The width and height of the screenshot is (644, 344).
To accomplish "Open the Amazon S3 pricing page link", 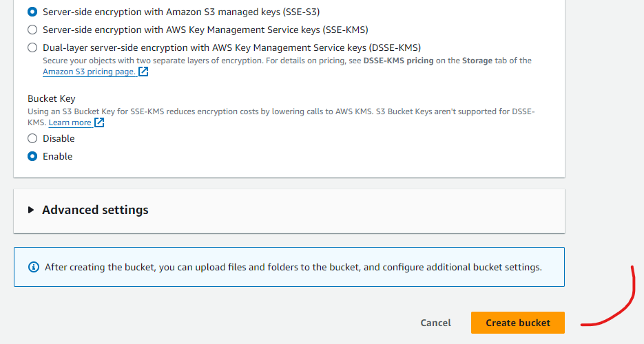I will click(89, 72).
